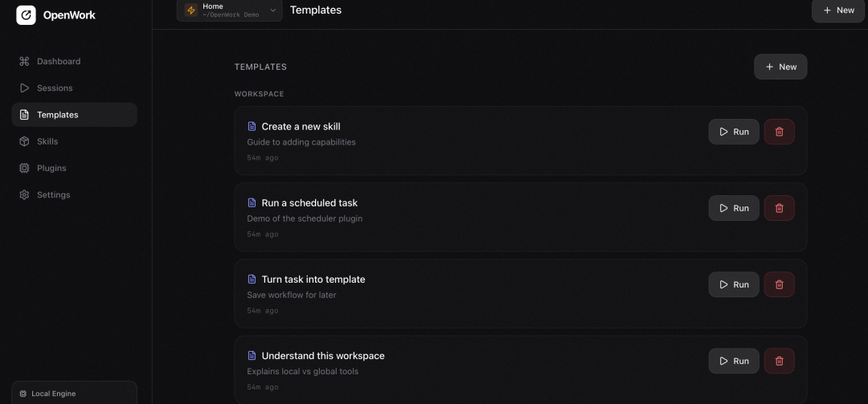Click the Plugins chip icon in sidebar
Viewport: 868px width, 404px height.
click(x=24, y=168)
